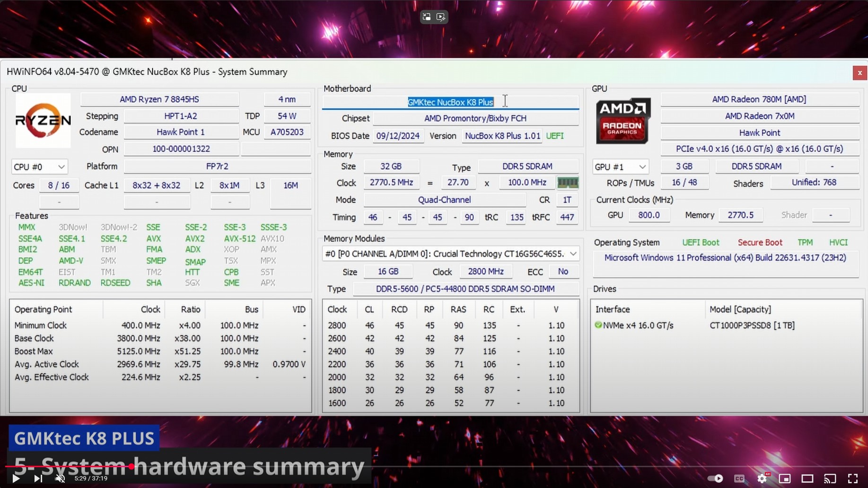Enable theater mode
Image resolution: width=868 pixels, height=488 pixels.
click(807, 479)
